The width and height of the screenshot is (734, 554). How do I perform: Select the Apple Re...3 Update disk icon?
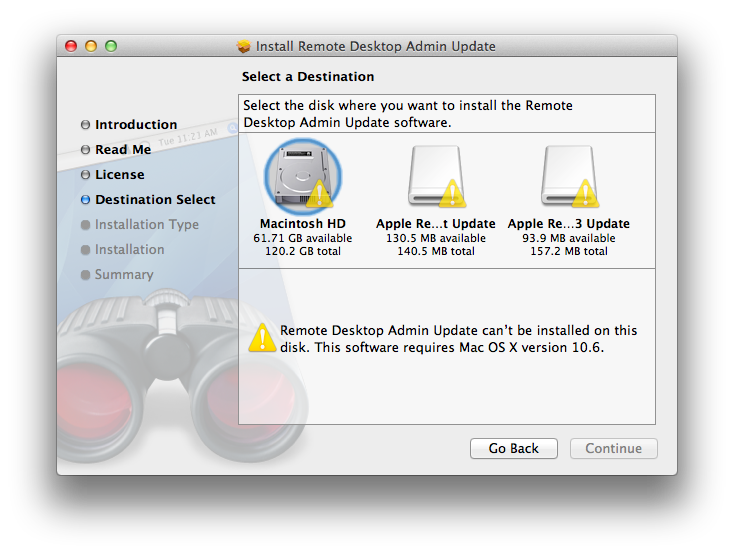pyautogui.click(x=569, y=177)
